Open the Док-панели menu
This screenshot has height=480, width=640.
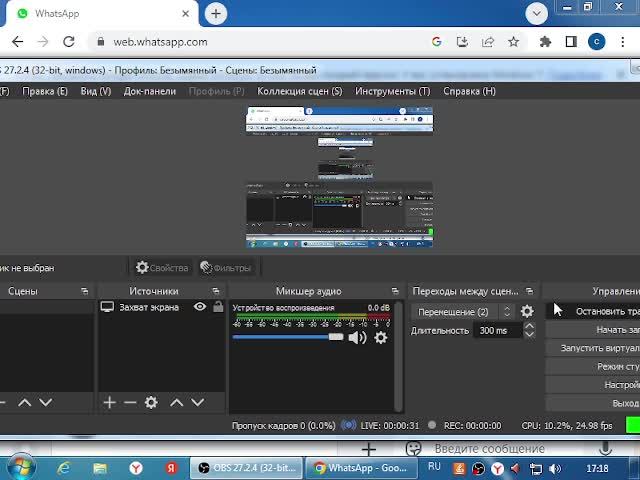(150, 91)
